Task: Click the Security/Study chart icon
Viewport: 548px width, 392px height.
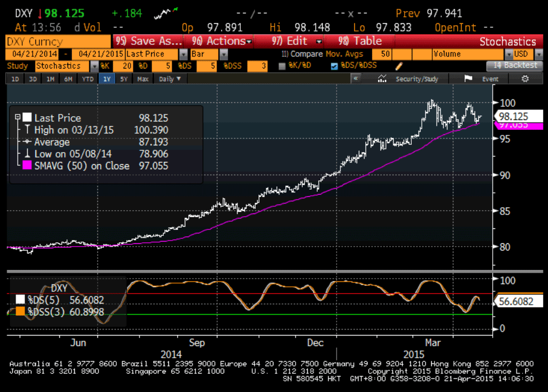Action: click(x=382, y=79)
